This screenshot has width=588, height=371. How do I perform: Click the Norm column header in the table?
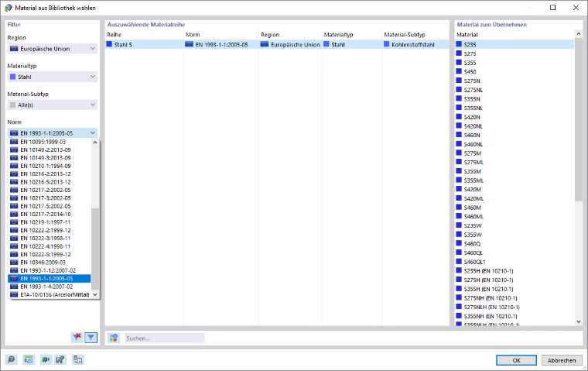coord(220,35)
